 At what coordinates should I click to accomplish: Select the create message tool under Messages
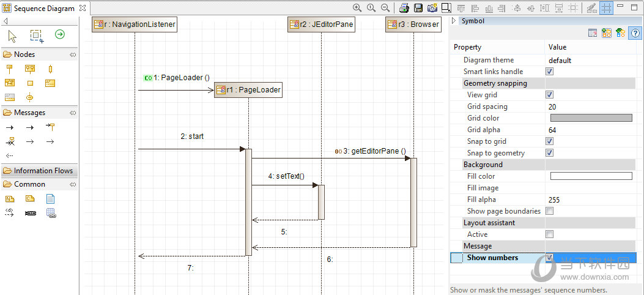tap(51, 127)
